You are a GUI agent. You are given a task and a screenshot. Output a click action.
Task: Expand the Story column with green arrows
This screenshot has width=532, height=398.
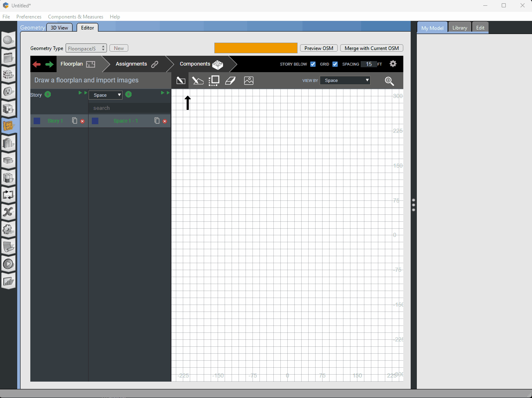click(x=83, y=93)
